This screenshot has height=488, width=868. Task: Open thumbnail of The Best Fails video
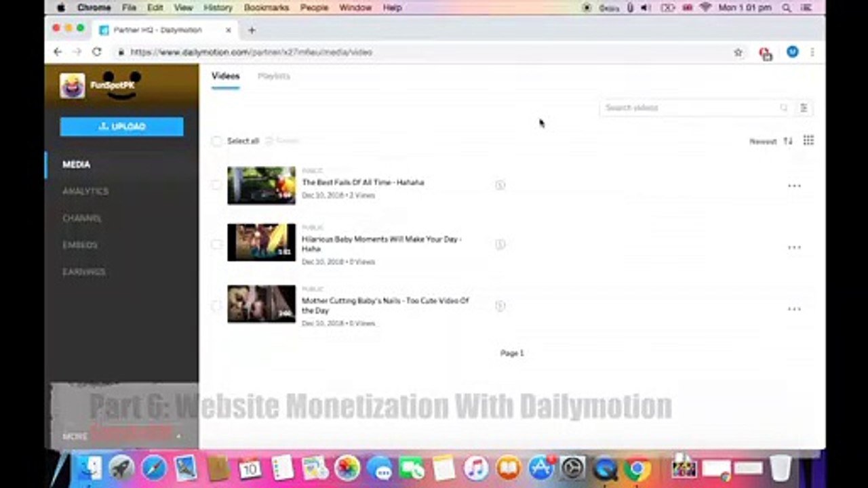(x=261, y=185)
